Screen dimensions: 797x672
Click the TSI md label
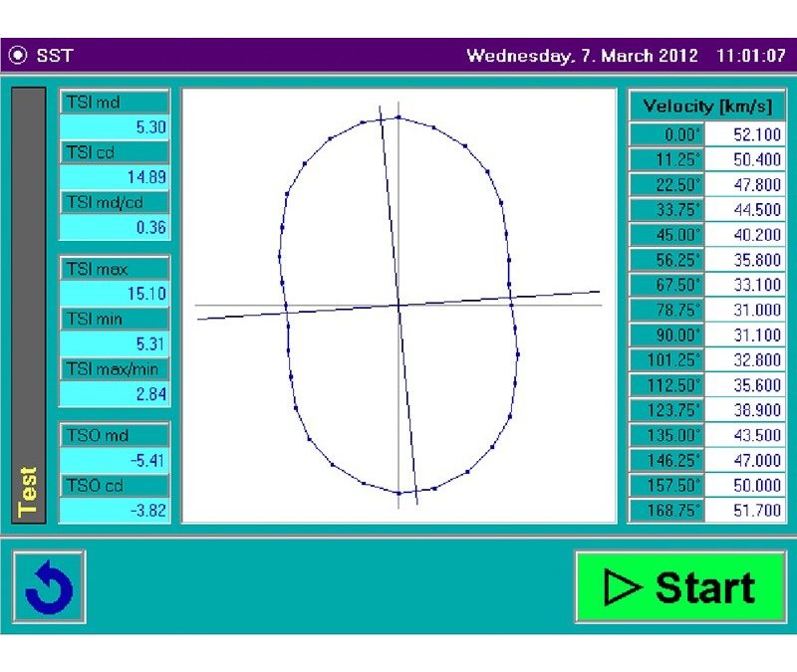click(x=115, y=102)
